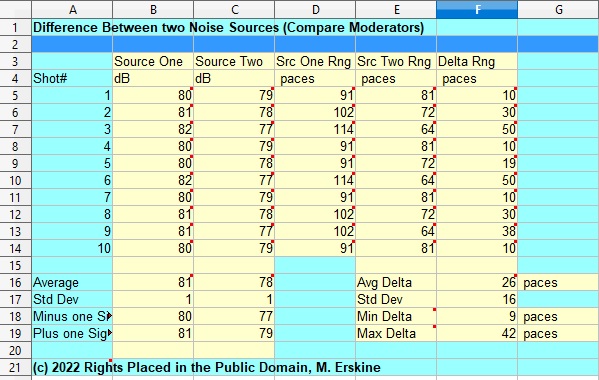The image size is (599, 380).
Task: Click the 'Avg Delta' label cell
Action: [396, 282]
